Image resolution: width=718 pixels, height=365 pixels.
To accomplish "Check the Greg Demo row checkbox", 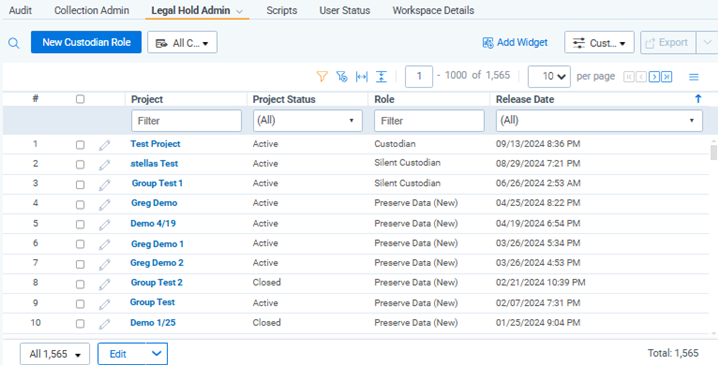I will click(x=80, y=205).
